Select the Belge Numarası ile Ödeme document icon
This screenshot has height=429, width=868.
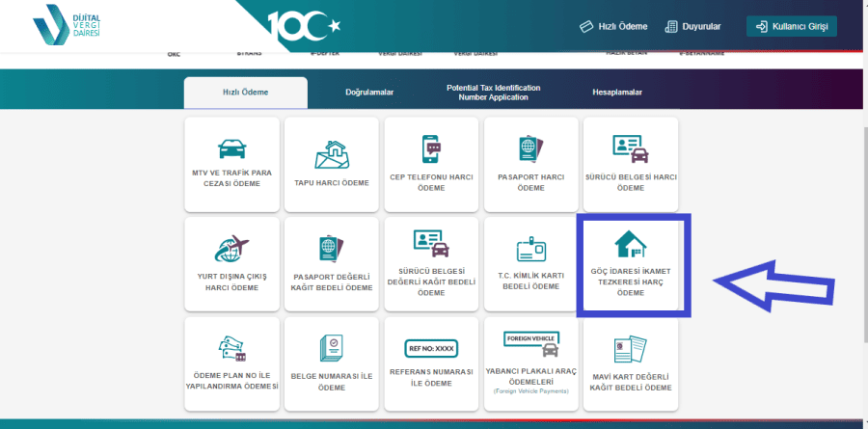click(x=332, y=349)
